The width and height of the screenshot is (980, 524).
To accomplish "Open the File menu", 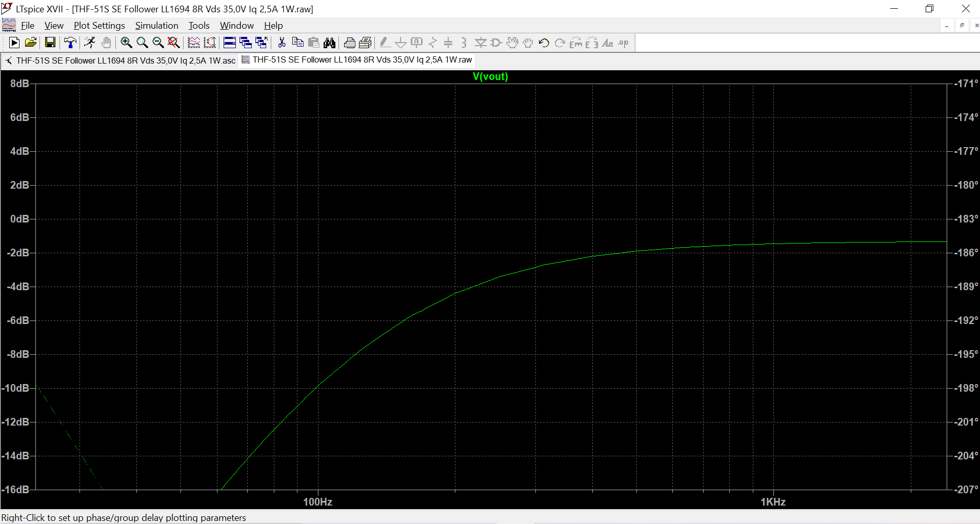I will click(28, 26).
